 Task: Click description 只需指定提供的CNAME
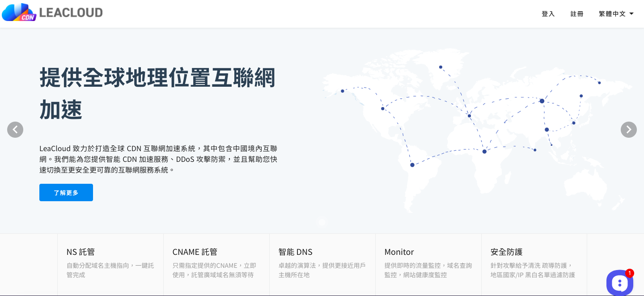pyautogui.click(x=215, y=270)
